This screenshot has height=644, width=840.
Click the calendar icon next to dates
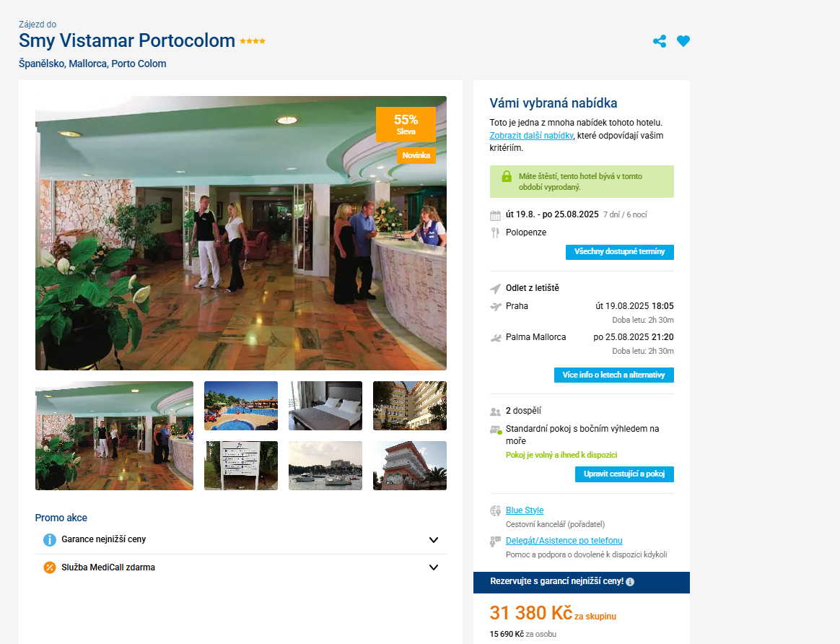[495, 215]
